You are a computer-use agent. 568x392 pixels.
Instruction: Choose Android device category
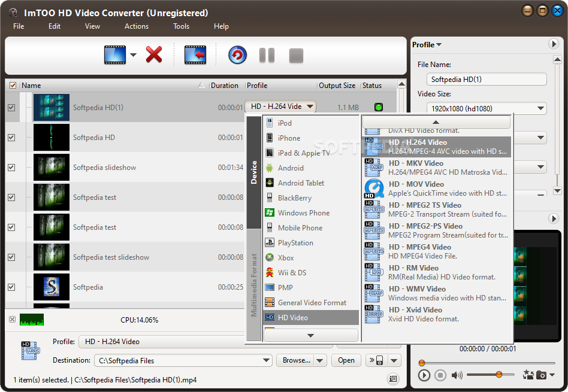[x=311, y=168]
